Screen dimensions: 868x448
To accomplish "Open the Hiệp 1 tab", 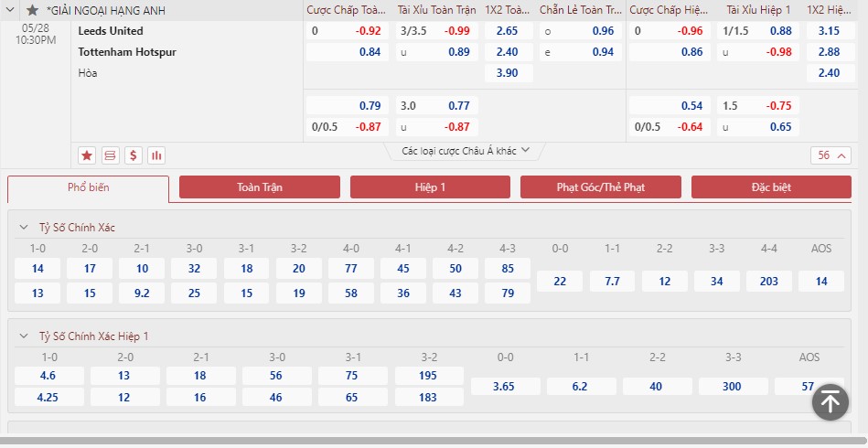I will [430, 187].
